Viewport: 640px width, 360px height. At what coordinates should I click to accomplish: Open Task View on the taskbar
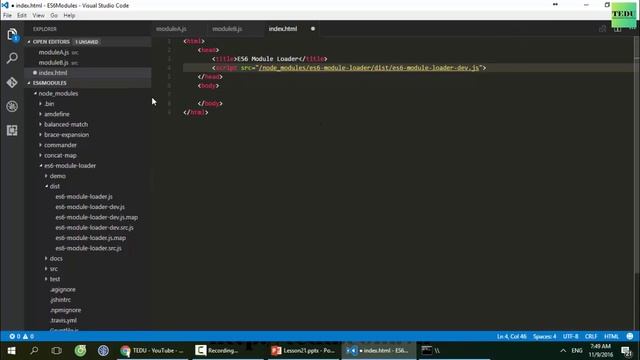tap(57, 351)
